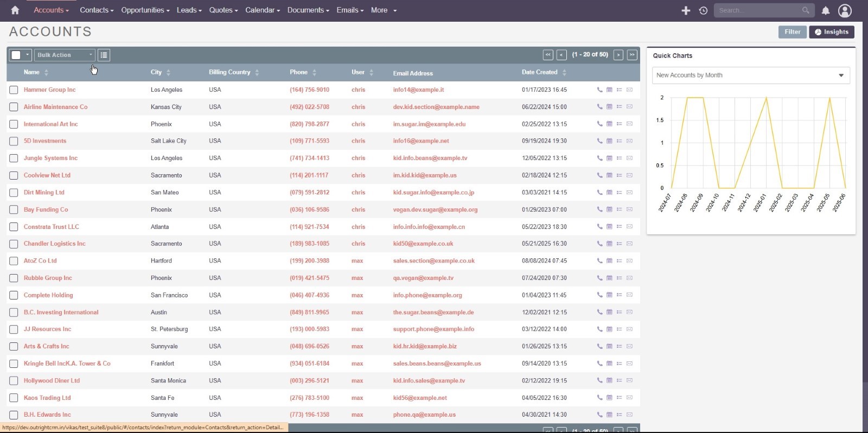Expand the Quotes menu

224,10
